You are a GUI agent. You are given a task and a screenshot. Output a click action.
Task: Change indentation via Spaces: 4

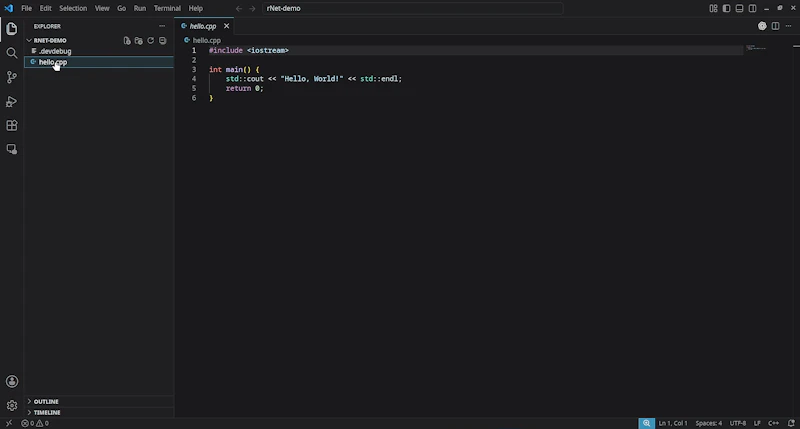click(x=709, y=423)
